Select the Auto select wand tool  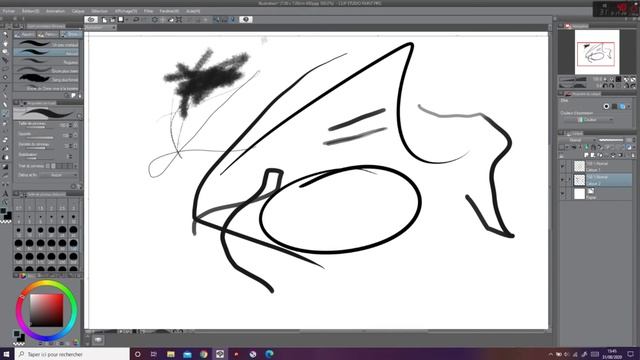pyautogui.click(x=5, y=78)
